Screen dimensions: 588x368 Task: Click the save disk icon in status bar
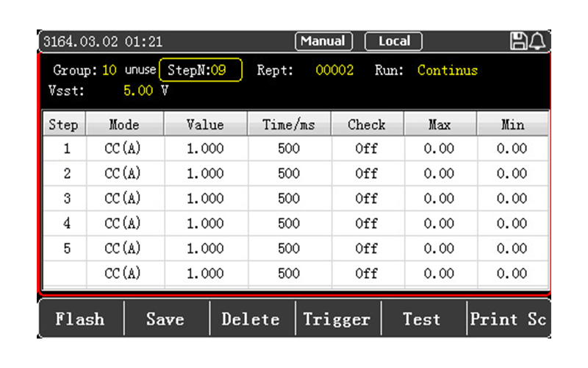pos(519,42)
